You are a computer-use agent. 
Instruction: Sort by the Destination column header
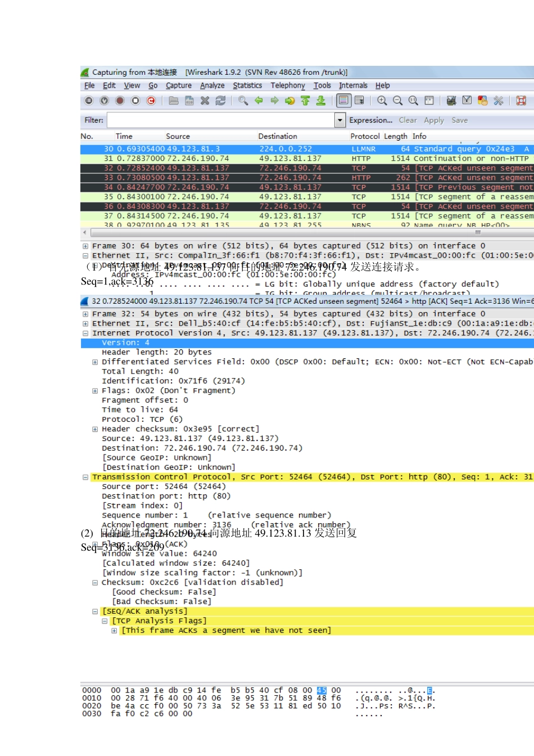pos(278,136)
